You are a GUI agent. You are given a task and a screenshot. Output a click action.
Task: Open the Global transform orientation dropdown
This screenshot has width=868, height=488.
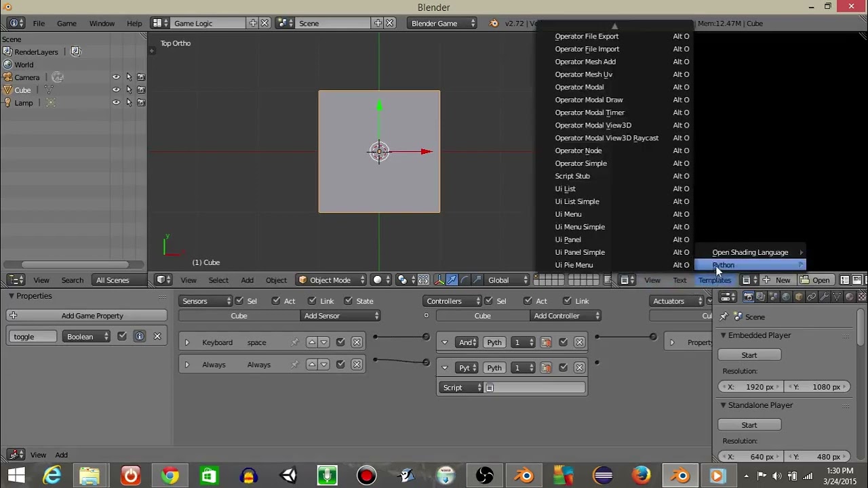click(507, 280)
